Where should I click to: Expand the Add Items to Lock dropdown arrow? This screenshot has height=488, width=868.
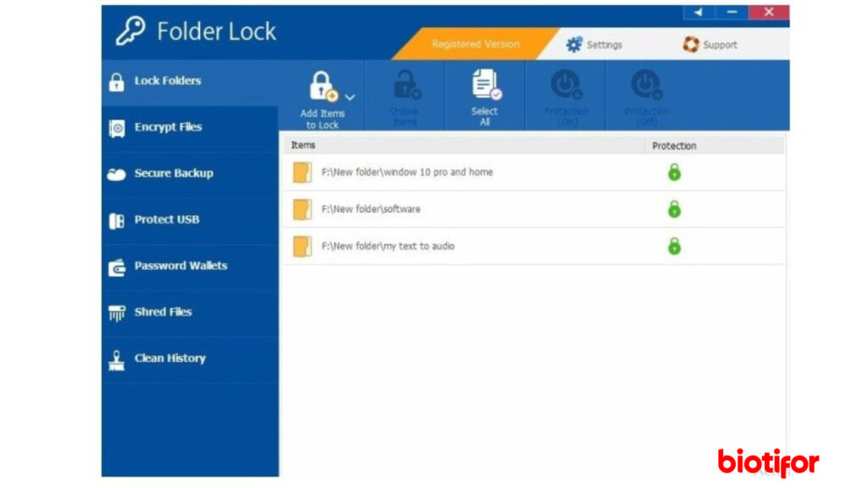click(350, 97)
